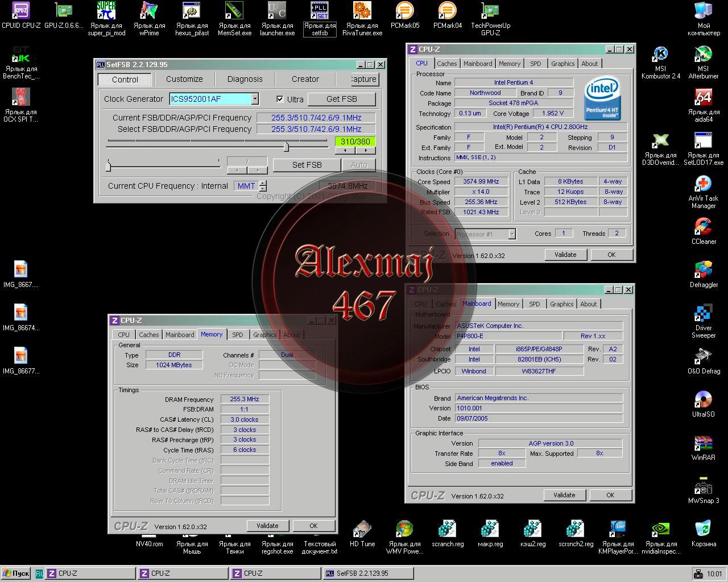Open the O&O Defrag icon
The width and height of the screenshot is (728, 582).
pyautogui.click(x=704, y=356)
